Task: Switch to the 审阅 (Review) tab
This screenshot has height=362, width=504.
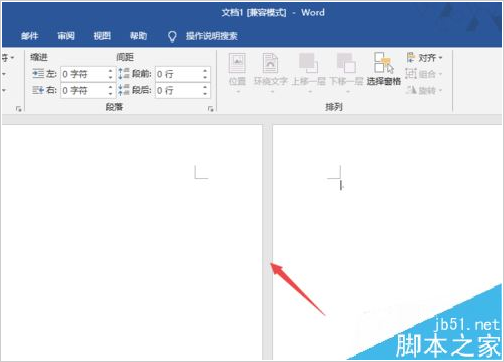Action: 66,36
